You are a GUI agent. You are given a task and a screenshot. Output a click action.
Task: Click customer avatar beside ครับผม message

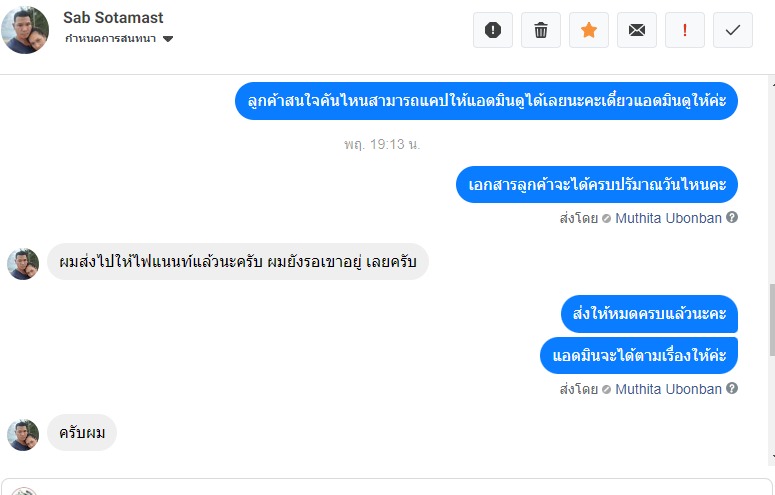[x=23, y=435]
